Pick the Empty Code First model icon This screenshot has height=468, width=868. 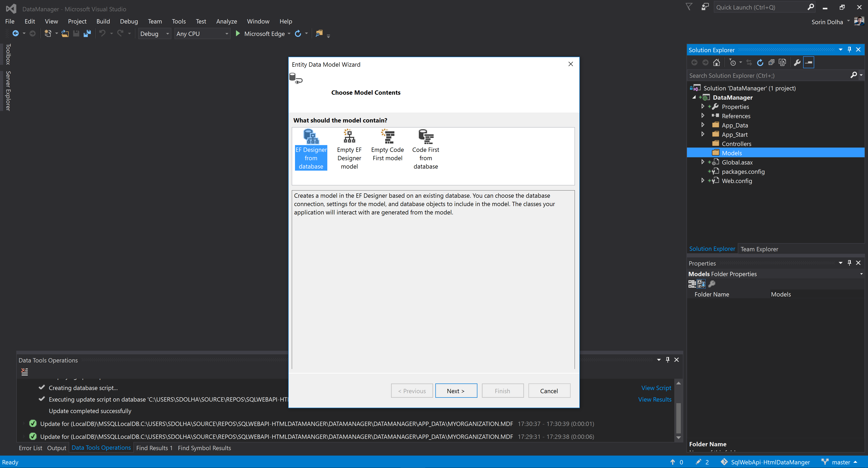[387, 136]
